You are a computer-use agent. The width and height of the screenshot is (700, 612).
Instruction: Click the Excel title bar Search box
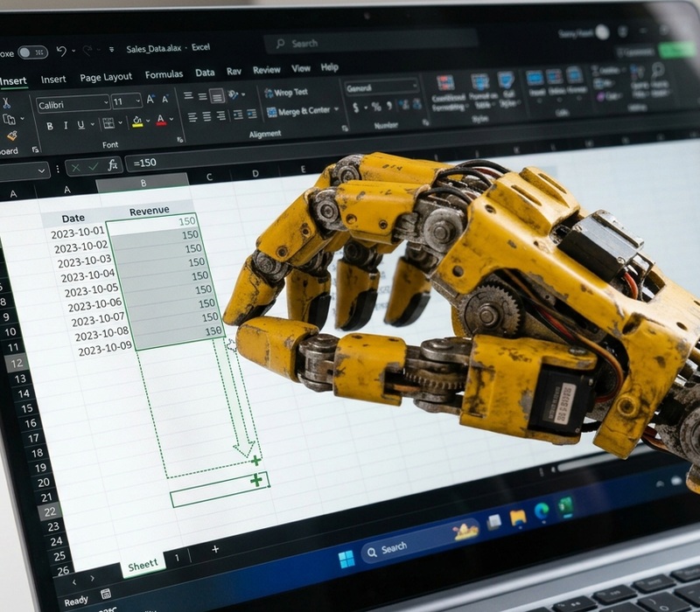coord(370,42)
